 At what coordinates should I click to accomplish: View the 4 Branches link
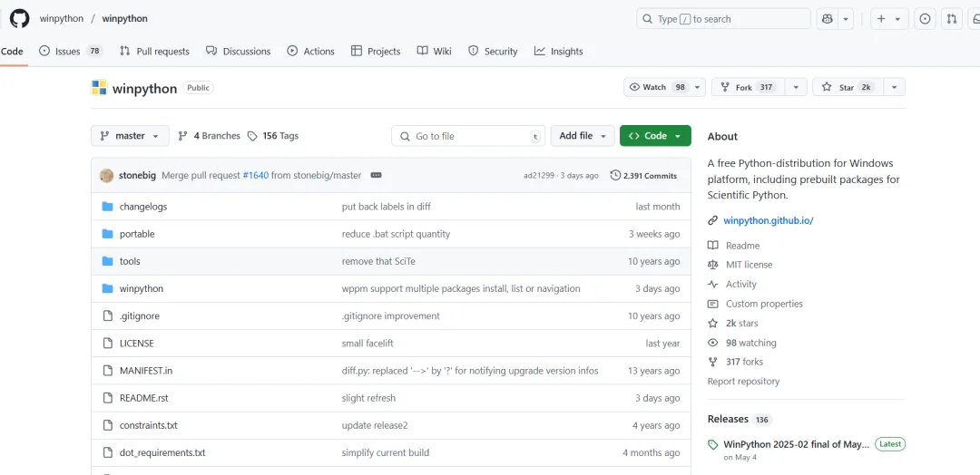[209, 135]
